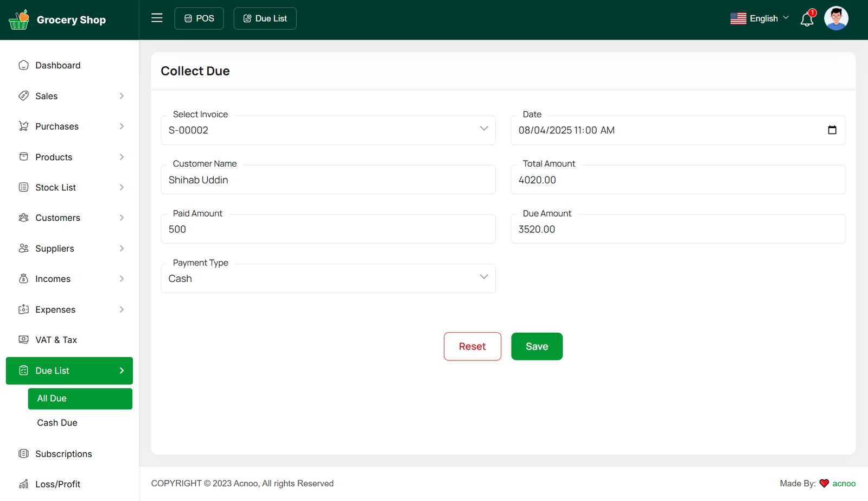Image resolution: width=868 pixels, height=501 pixels.
Task: Open the English language selector
Action: 759,18
